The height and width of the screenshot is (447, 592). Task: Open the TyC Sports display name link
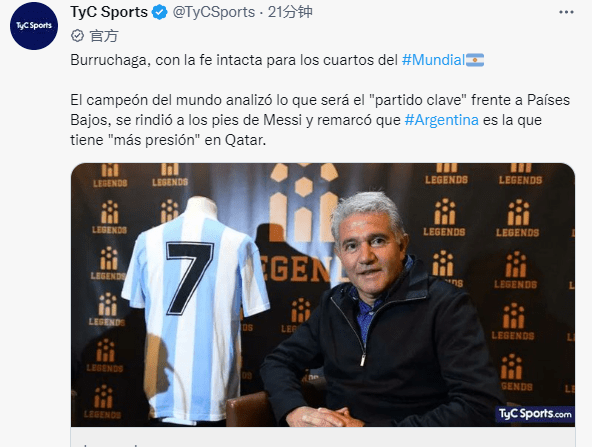pyautogui.click(x=109, y=12)
